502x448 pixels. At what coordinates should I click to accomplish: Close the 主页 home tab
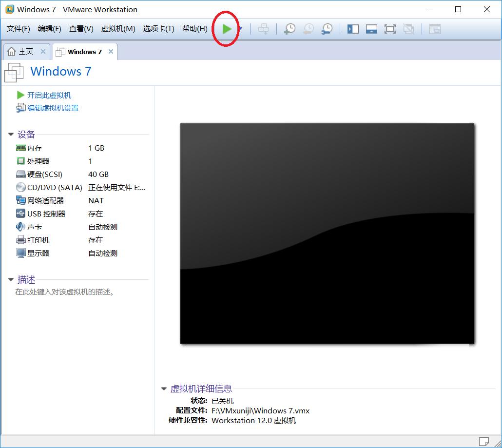pyautogui.click(x=43, y=52)
